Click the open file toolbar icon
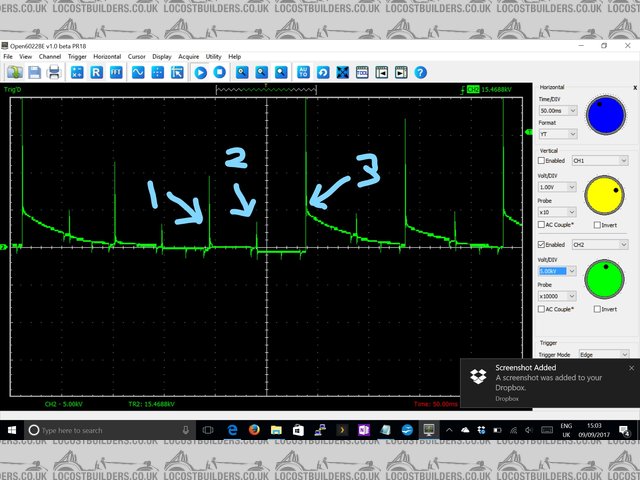 coord(15,73)
